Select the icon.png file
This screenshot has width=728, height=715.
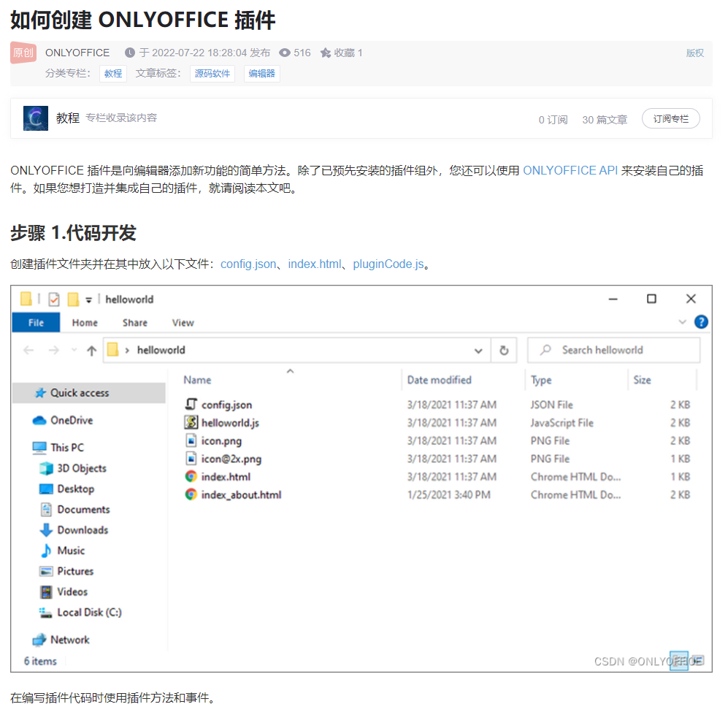tap(213, 441)
